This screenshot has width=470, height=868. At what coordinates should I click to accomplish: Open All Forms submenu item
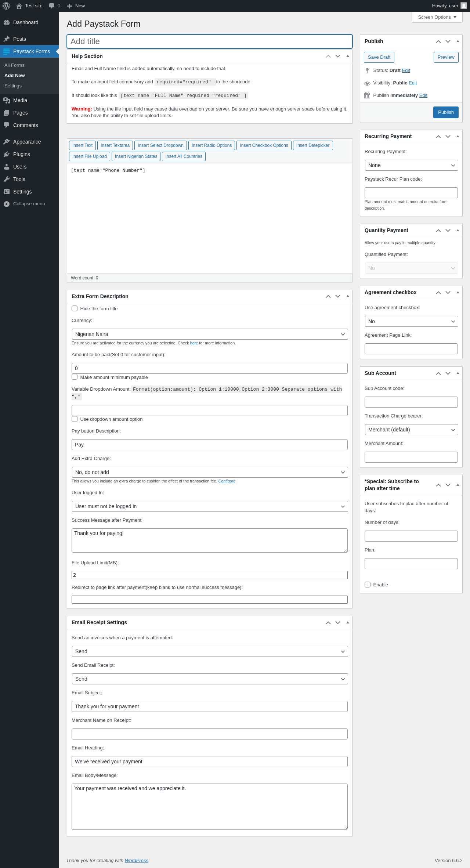(14, 65)
